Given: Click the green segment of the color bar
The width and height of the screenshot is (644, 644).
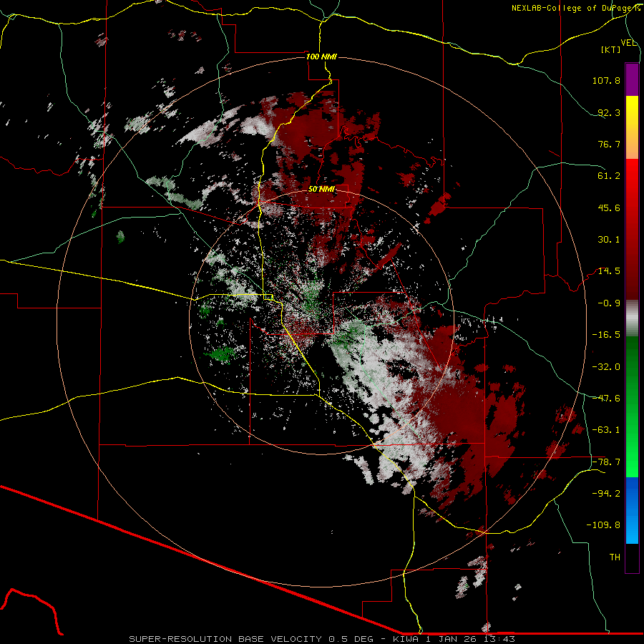Looking at the screenshot, I should tap(632, 406).
